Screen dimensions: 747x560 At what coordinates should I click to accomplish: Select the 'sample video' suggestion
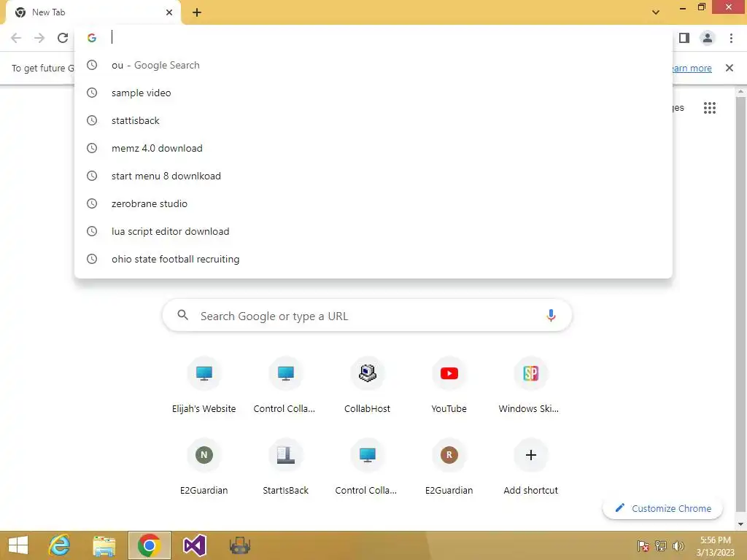point(373,93)
